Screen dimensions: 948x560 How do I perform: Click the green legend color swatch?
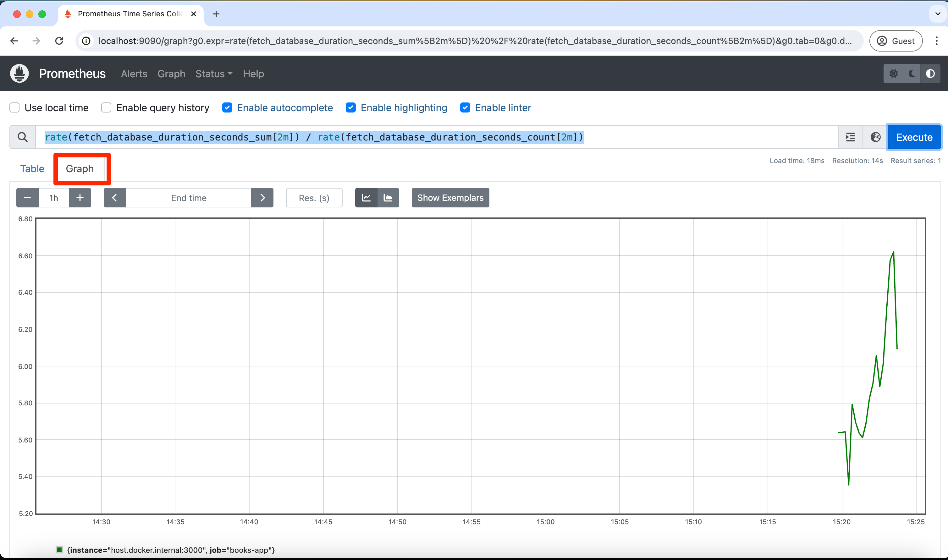tap(59, 549)
